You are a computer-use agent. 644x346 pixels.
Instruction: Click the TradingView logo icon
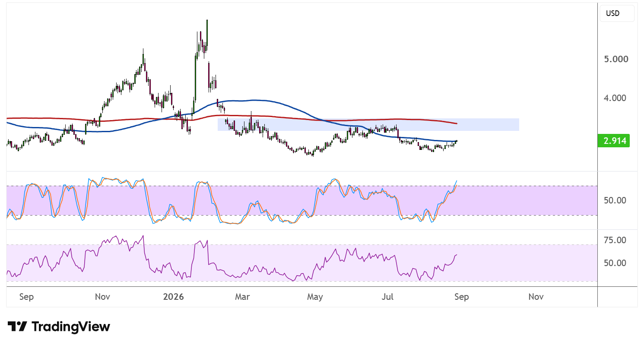tap(18, 327)
